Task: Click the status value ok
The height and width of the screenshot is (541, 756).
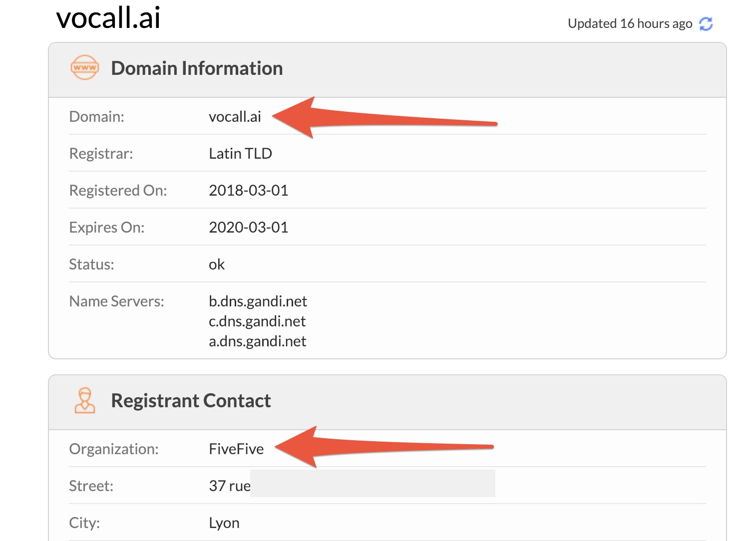Action: pyautogui.click(x=217, y=264)
